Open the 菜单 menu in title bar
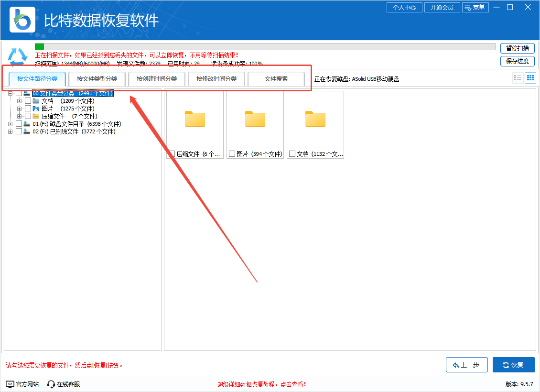Viewport: 540px width, 392px height. [475, 7]
